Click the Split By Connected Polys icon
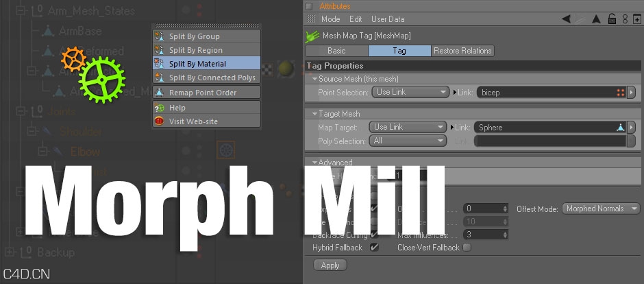The image size is (644, 284). click(x=160, y=78)
